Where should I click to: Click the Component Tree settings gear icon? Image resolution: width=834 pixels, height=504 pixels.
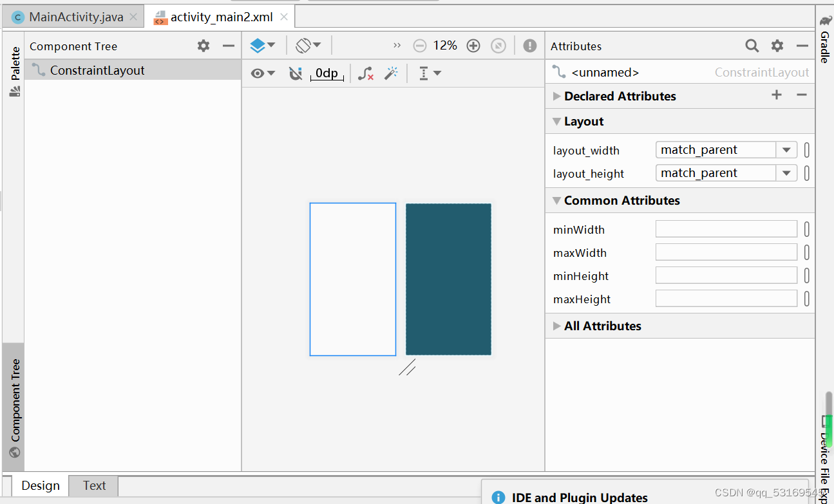pos(203,46)
